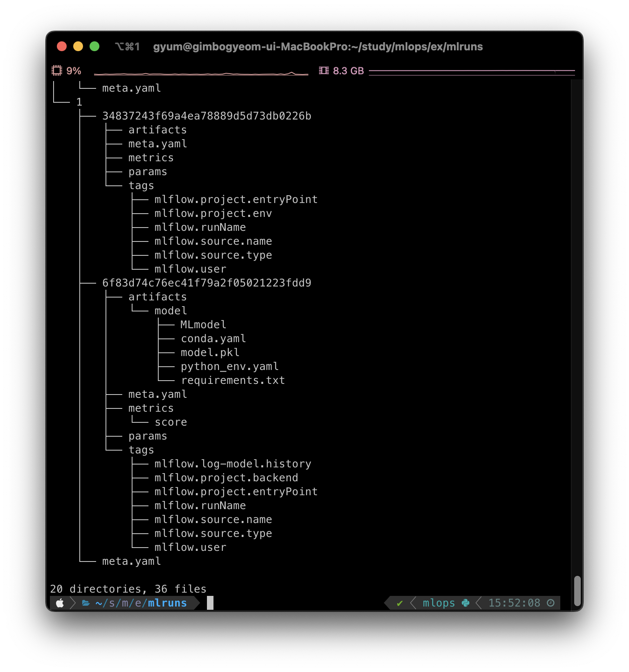Image resolution: width=629 pixels, height=672 pixels.
Task: Click first mlflow.source.name entry
Action: point(213,241)
